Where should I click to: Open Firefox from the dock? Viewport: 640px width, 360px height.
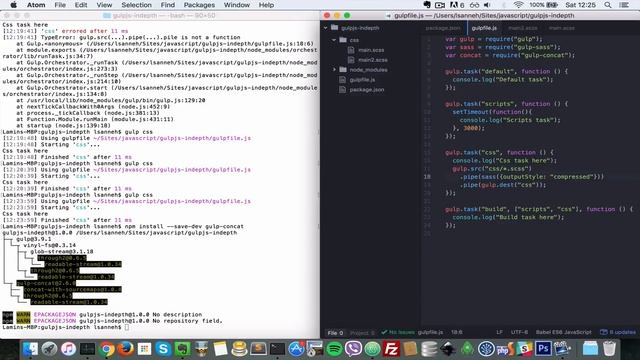click(125, 349)
